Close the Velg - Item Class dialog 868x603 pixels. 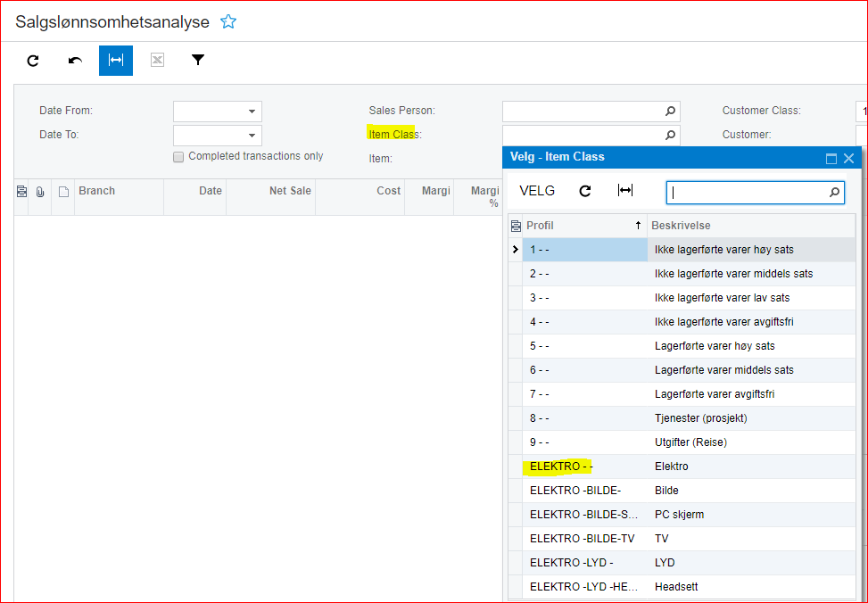coord(848,159)
